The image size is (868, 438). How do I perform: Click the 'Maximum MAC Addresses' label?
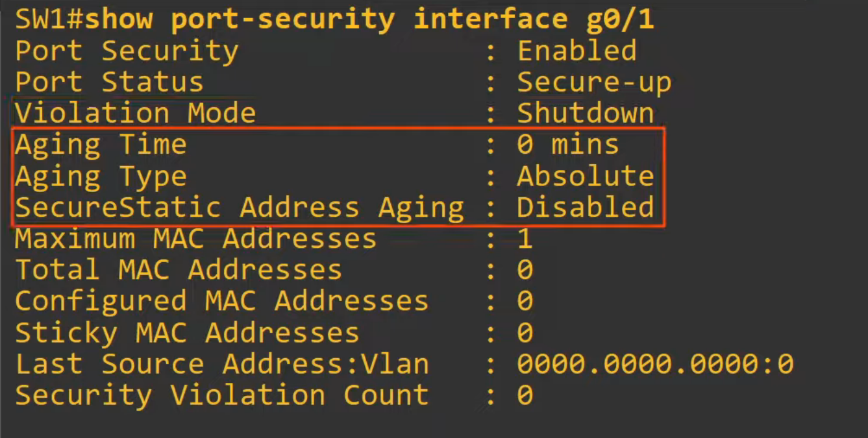coord(195,239)
